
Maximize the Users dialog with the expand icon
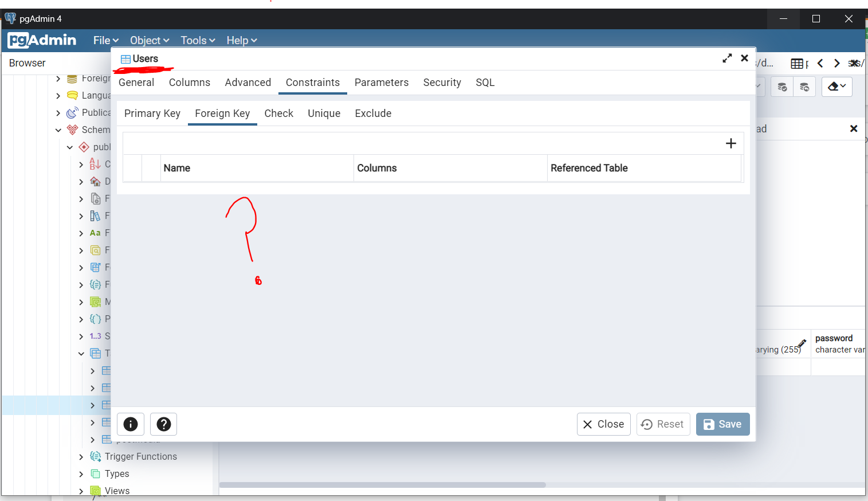click(x=727, y=58)
